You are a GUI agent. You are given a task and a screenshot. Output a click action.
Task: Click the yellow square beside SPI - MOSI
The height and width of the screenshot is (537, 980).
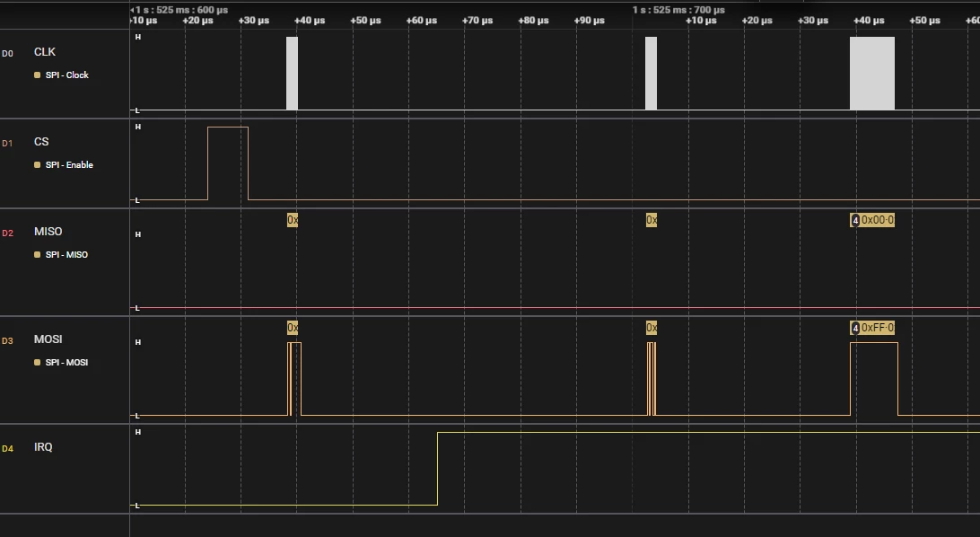[37, 363]
